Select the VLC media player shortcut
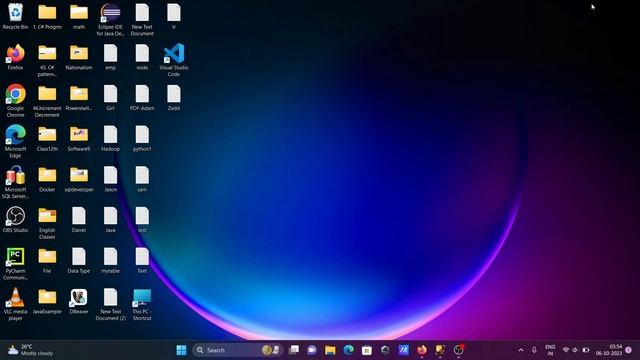This screenshot has height=360, width=640. click(x=15, y=304)
